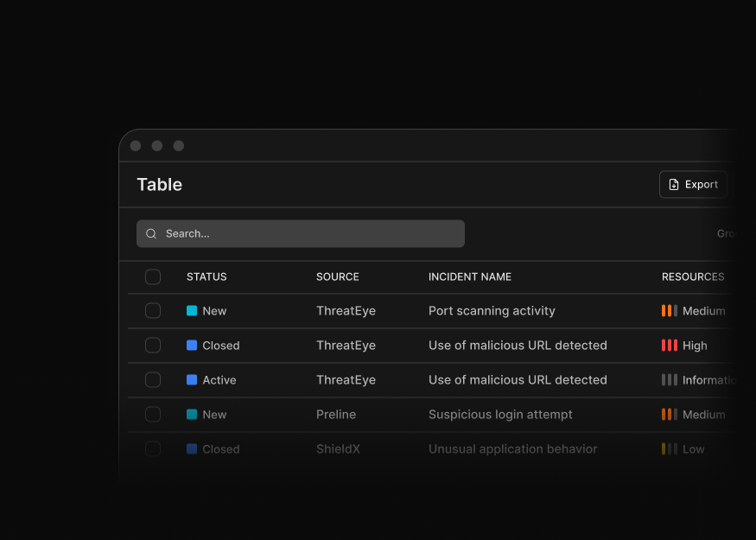Click the Medium label in the Suspicious login row

click(704, 415)
